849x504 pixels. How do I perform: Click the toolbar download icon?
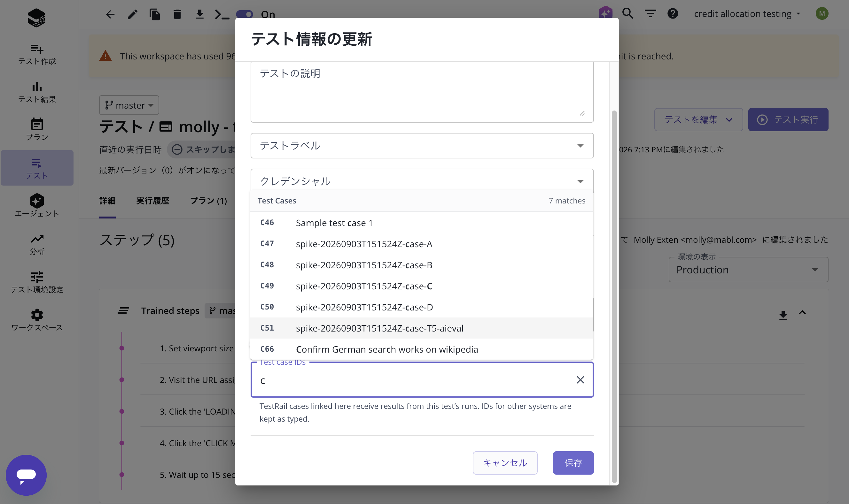click(x=199, y=14)
